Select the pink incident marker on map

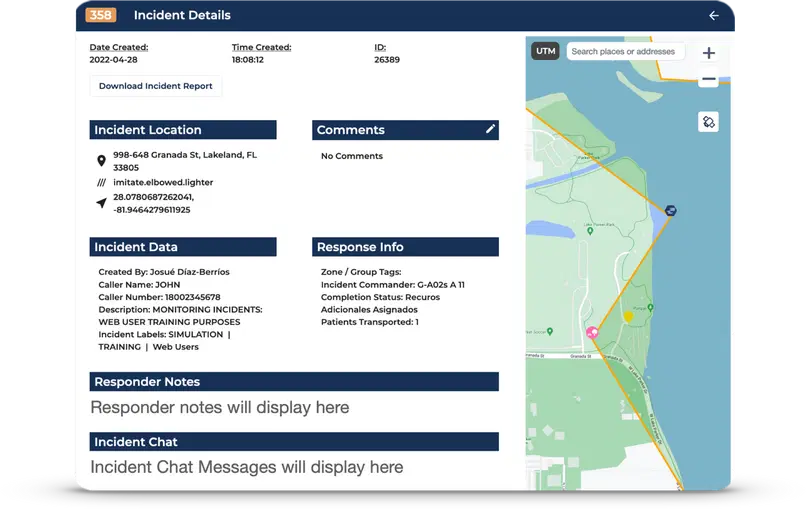tap(592, 333)
